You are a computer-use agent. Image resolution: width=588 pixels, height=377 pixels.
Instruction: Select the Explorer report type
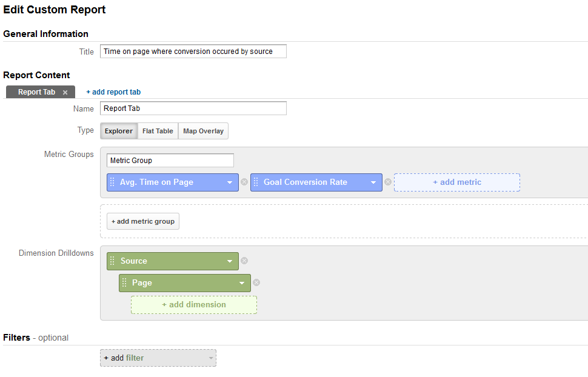pyautogui.click(x=119, y=131)
